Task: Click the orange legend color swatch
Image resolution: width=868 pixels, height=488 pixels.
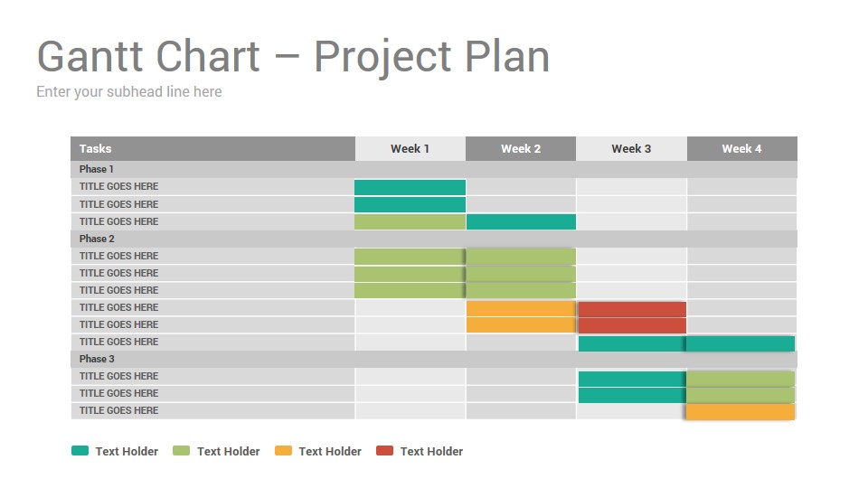Action: click(x=283, y=451)
